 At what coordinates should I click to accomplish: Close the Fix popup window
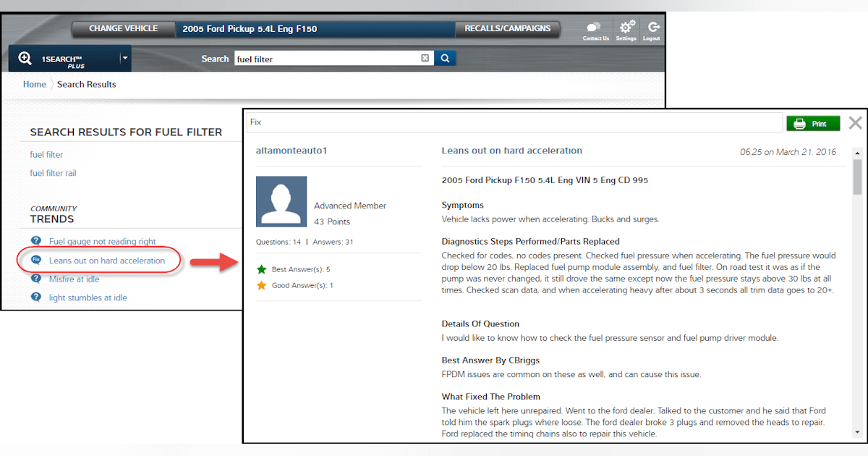tap(855, 123)
